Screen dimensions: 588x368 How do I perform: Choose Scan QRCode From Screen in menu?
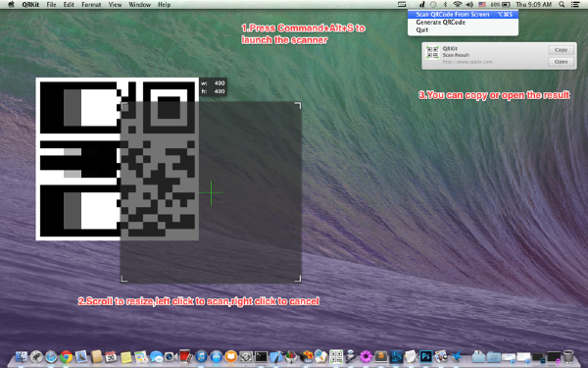coord(464,15)
